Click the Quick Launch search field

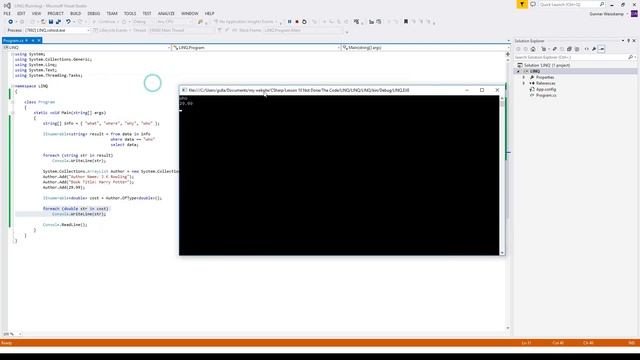coord(571,4)
